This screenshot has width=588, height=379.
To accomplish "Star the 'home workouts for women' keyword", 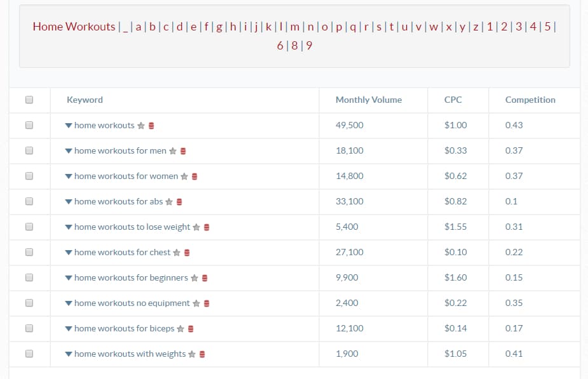I will tap(184, 176).
